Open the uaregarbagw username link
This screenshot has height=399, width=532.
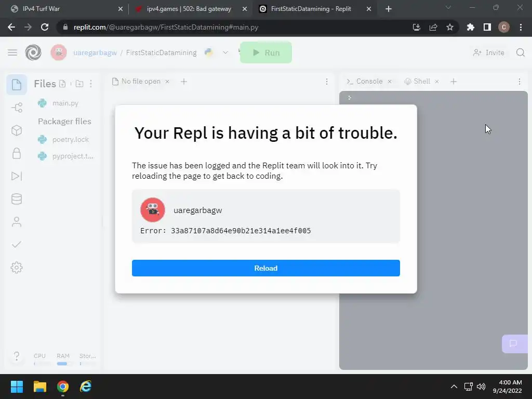click(95, 52)
